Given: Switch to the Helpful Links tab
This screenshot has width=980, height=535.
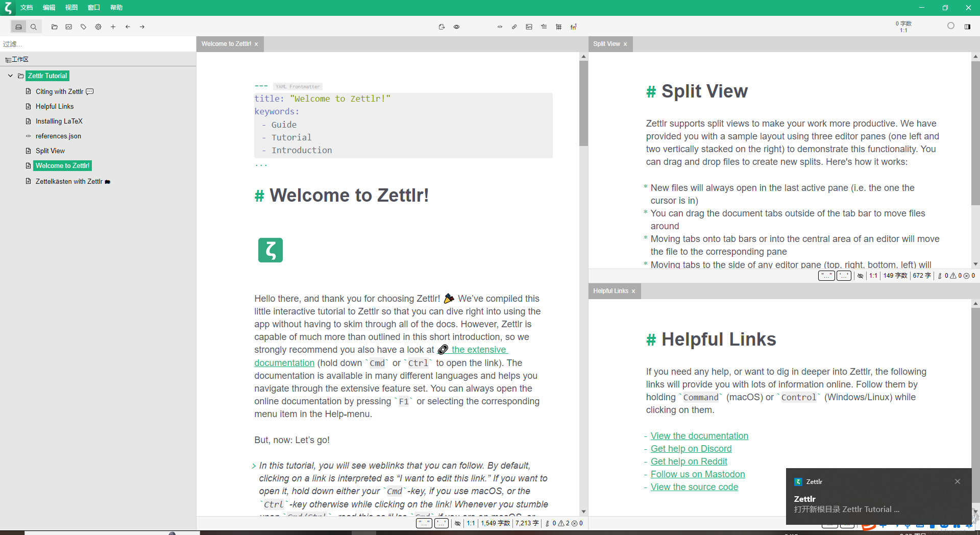Looking at the screenshot, I should [610, 291].
